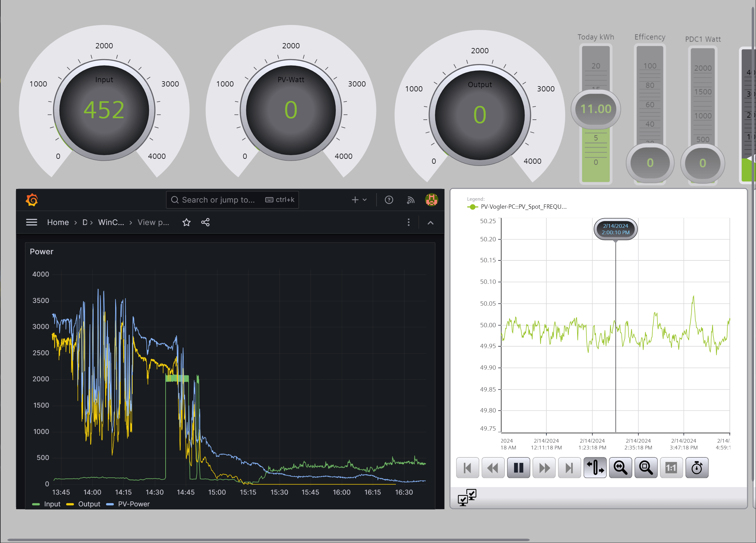Open the news feed RSS icon
Image resolution: width=756 pixels, height=543 pixels.
[x=410, y=200]
